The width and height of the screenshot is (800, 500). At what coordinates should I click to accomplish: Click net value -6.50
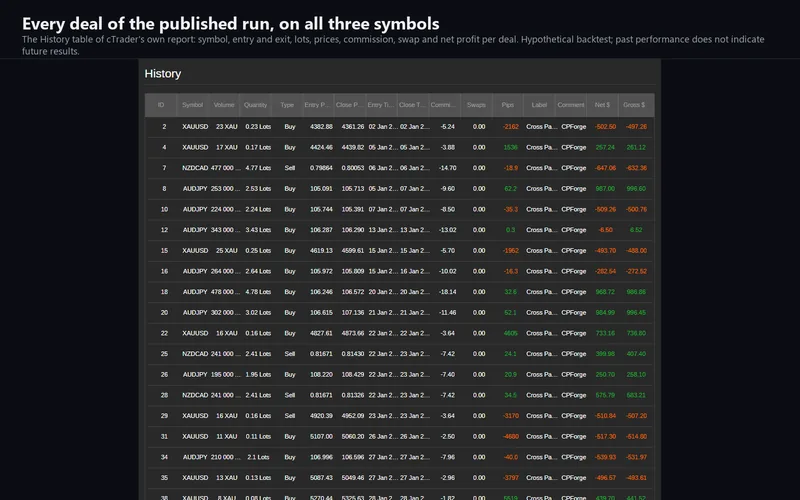tap(606, 230)
